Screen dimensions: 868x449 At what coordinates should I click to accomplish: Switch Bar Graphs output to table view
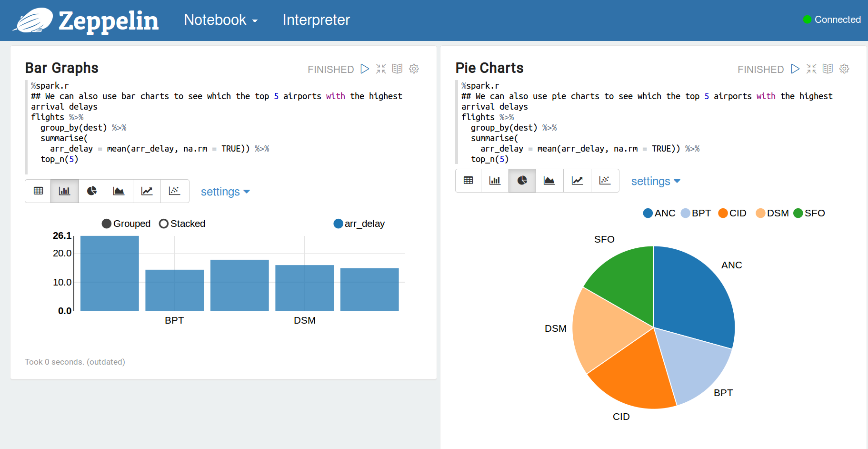(x=38, y=191)
